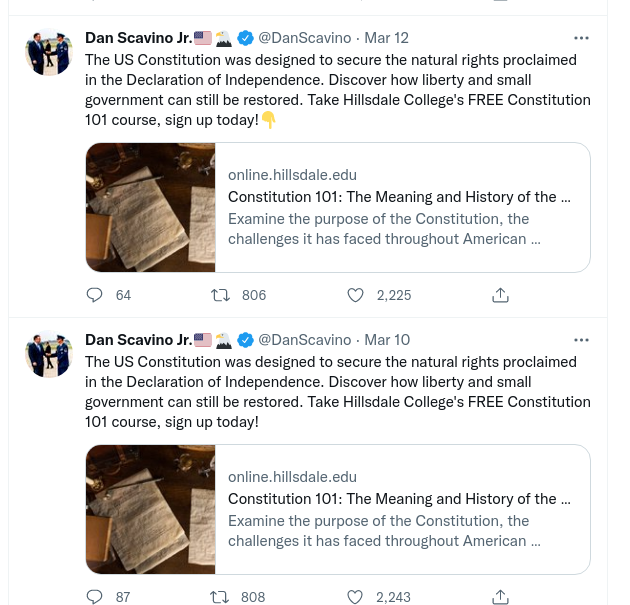This screenshot has height=605, width=630.
Task: Retweet the Mar 10 tweet
Action: click(x=219, y=597)
